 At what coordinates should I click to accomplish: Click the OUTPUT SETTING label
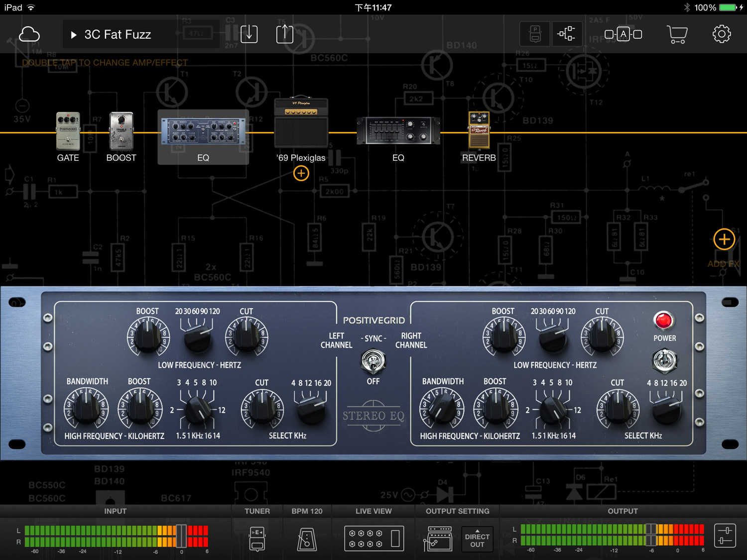458,511
